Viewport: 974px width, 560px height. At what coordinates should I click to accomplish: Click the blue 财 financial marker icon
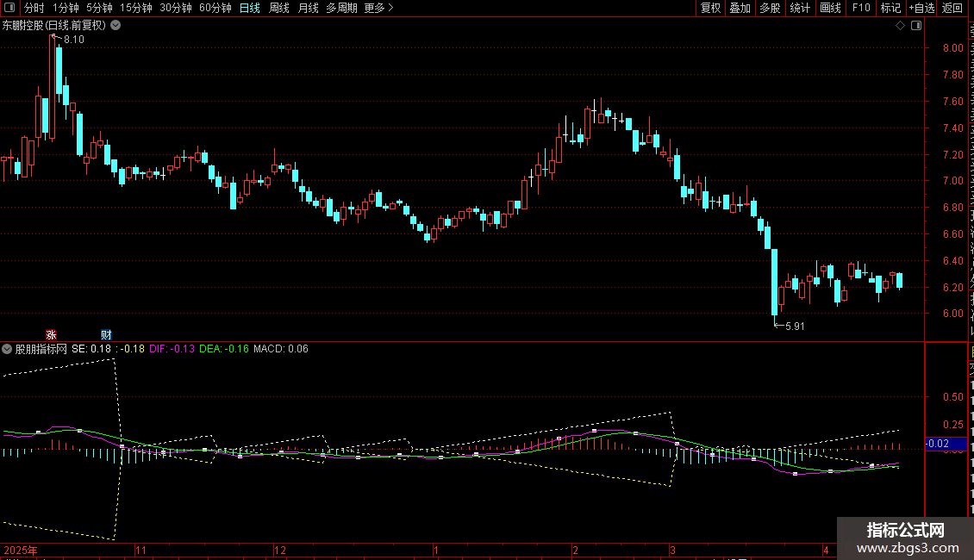[x=106, y=334]
